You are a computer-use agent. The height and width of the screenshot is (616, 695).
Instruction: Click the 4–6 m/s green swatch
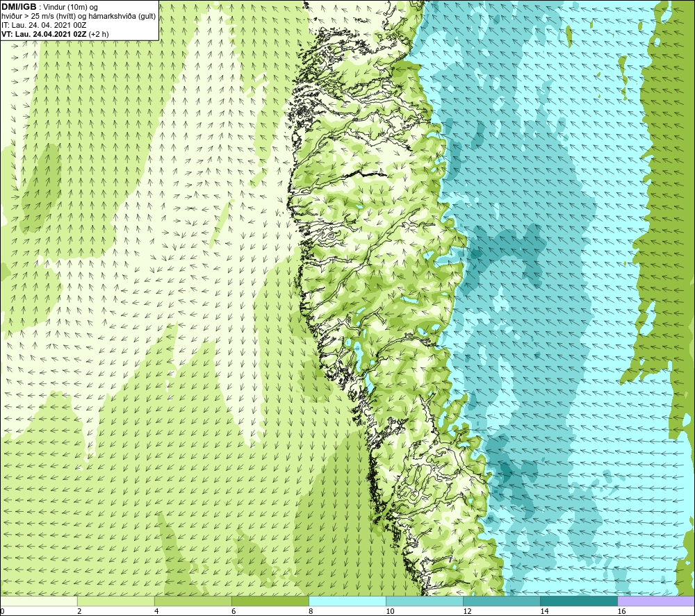tap(193, 601)
